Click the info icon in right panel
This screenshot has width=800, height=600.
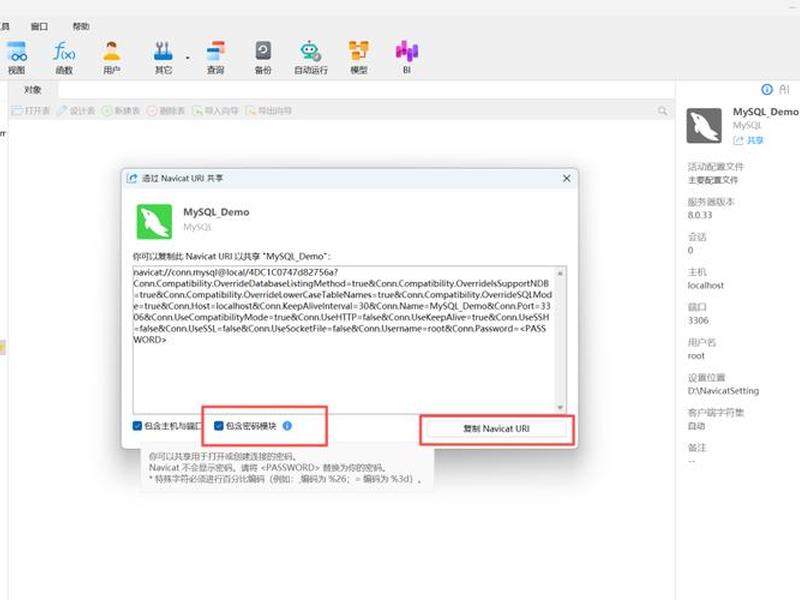pos(767,90)
